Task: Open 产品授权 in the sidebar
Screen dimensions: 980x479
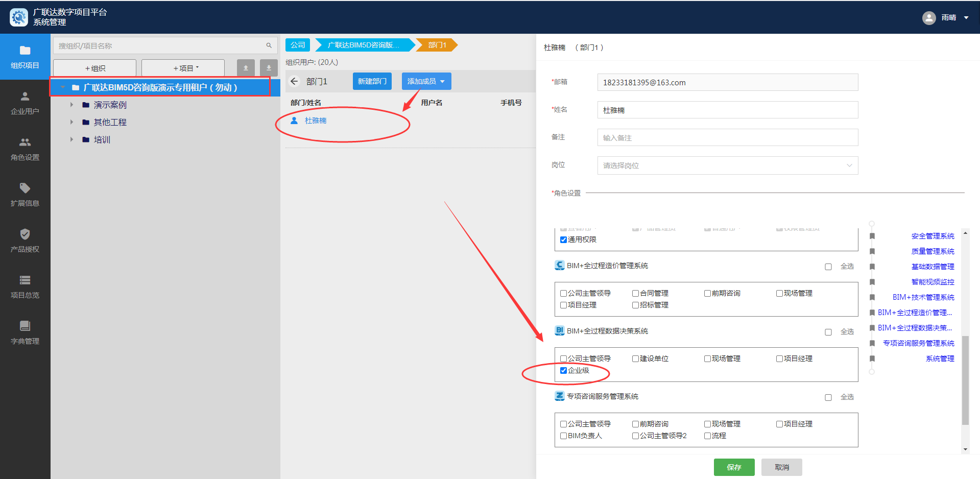Action: tap(25, 241)
